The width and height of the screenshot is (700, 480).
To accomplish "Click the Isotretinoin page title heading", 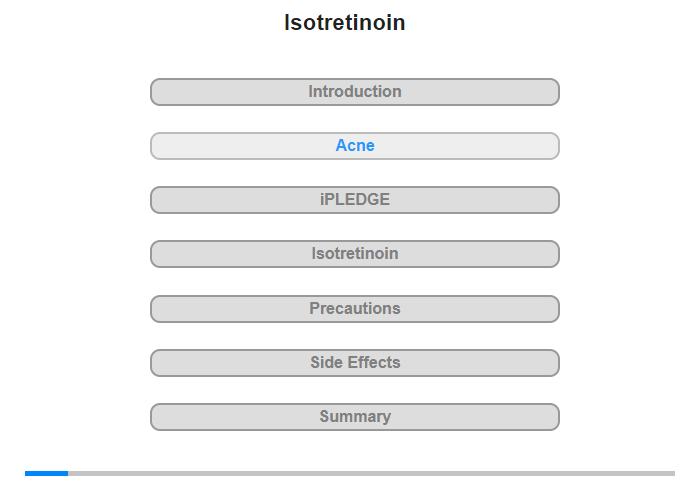I will click(345, 22).
